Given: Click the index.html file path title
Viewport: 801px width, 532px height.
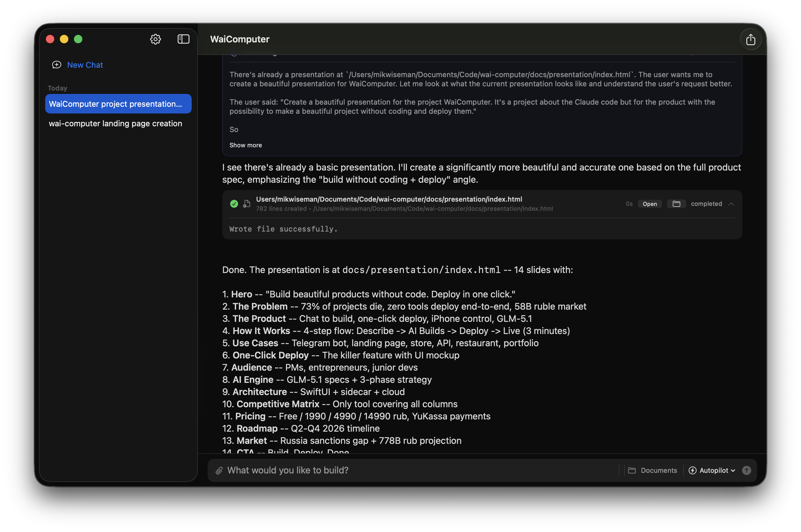Looking at the screenshot, I should click(389, 199).
